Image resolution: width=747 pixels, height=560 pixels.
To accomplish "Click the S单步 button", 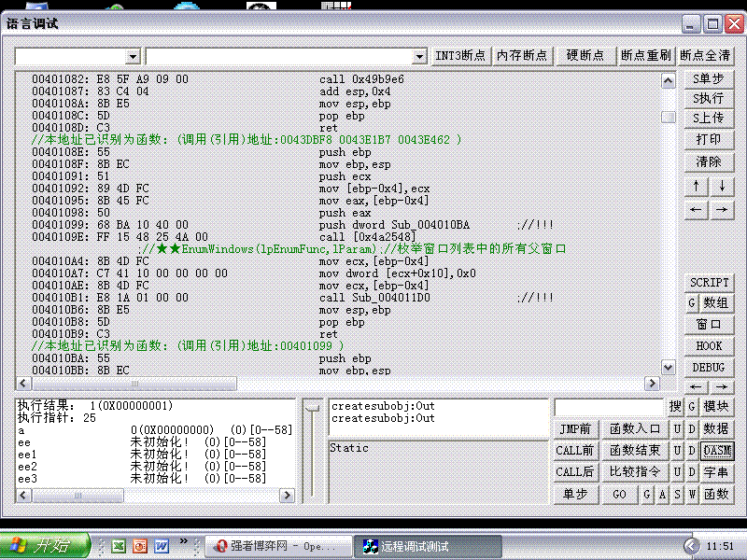I will point(709,79).
